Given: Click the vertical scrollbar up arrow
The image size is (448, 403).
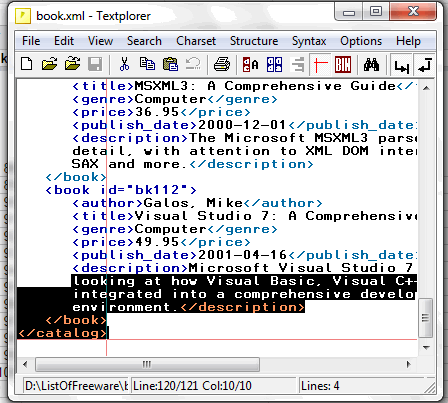Looking at the screenshot, I should (x=426, y=88).
